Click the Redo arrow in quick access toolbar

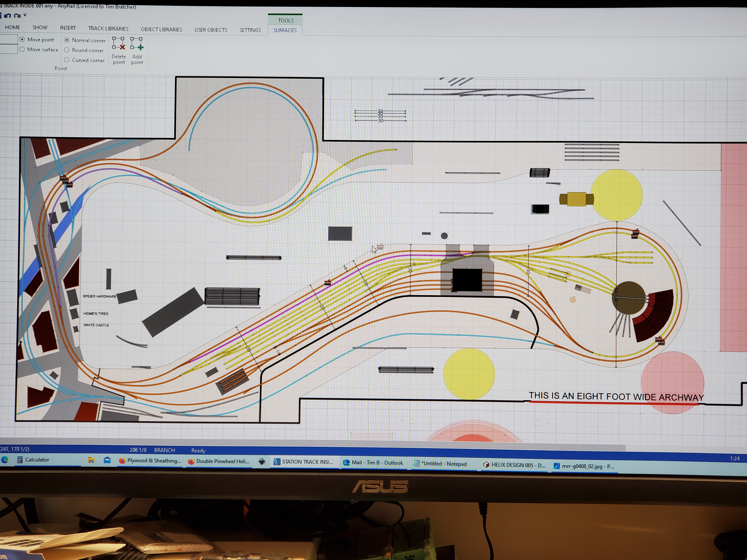[x=17, y=16]
